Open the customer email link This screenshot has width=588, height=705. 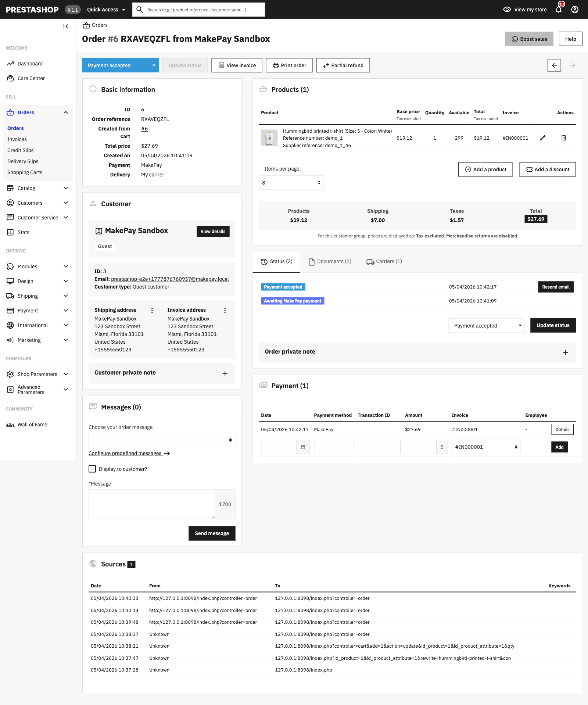170,279
